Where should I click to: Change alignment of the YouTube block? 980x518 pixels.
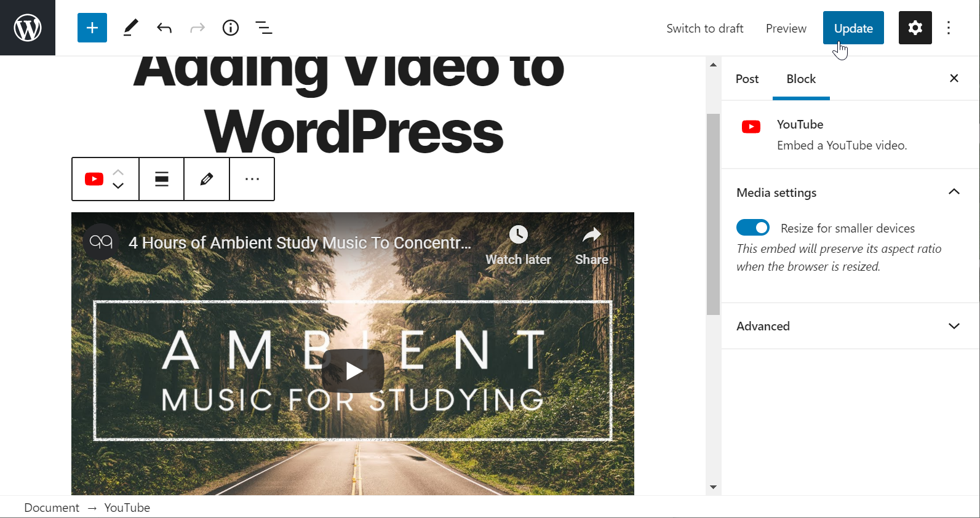[x=162, y=179]
